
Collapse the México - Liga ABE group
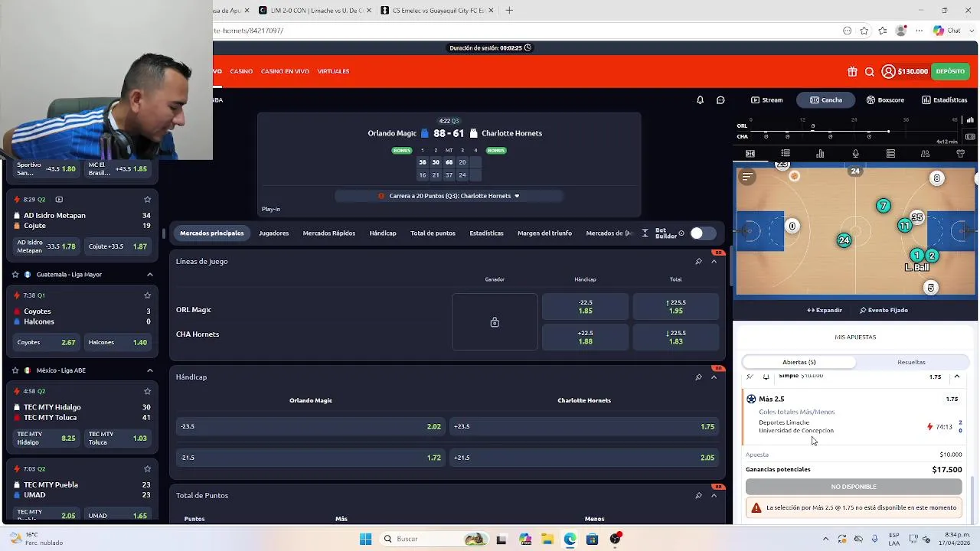pyautogui.click(x=149, y=370)
